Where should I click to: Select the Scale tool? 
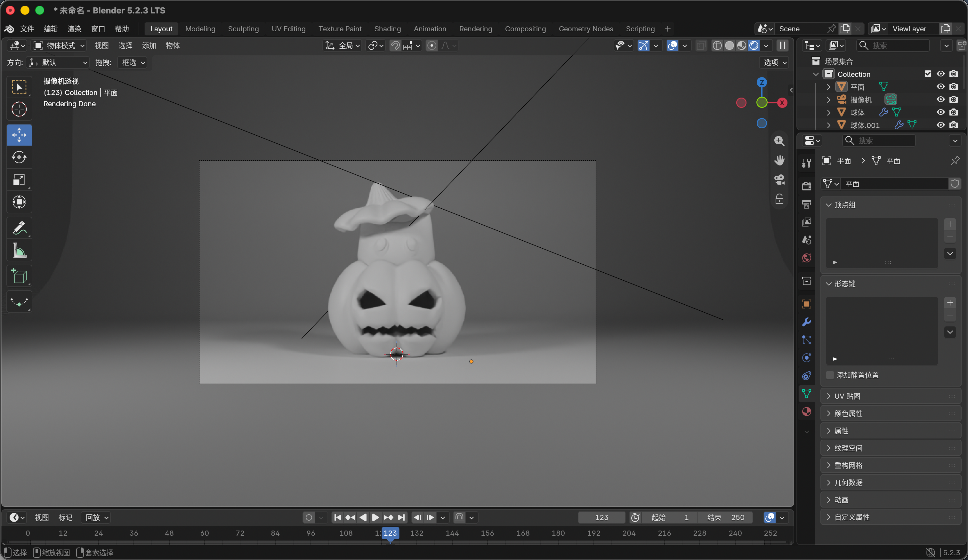19,180
